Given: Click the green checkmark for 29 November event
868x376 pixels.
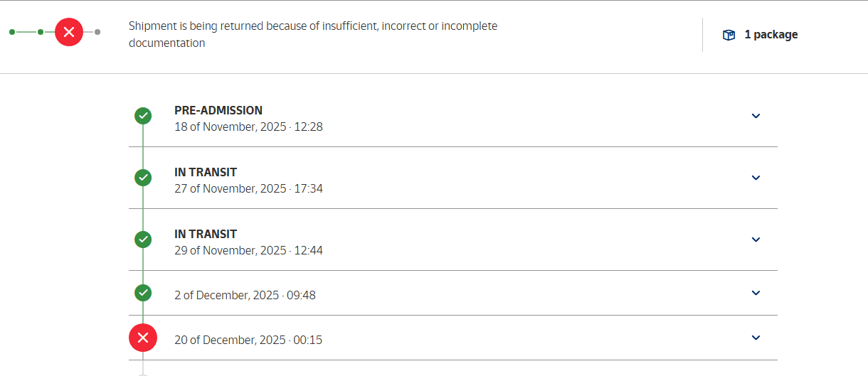Looking at the screenshot, I should pyautogui.click(x=143, y=239).
